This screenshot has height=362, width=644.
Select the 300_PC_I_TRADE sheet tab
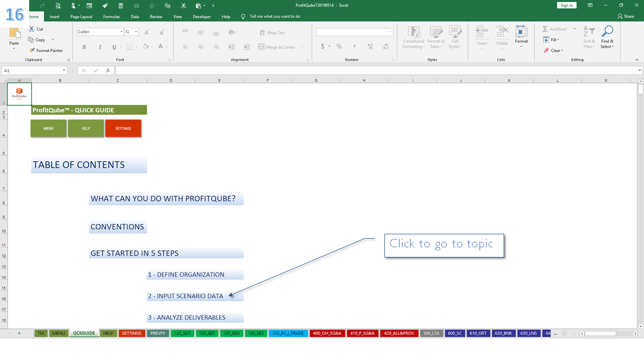click(288, 333)
